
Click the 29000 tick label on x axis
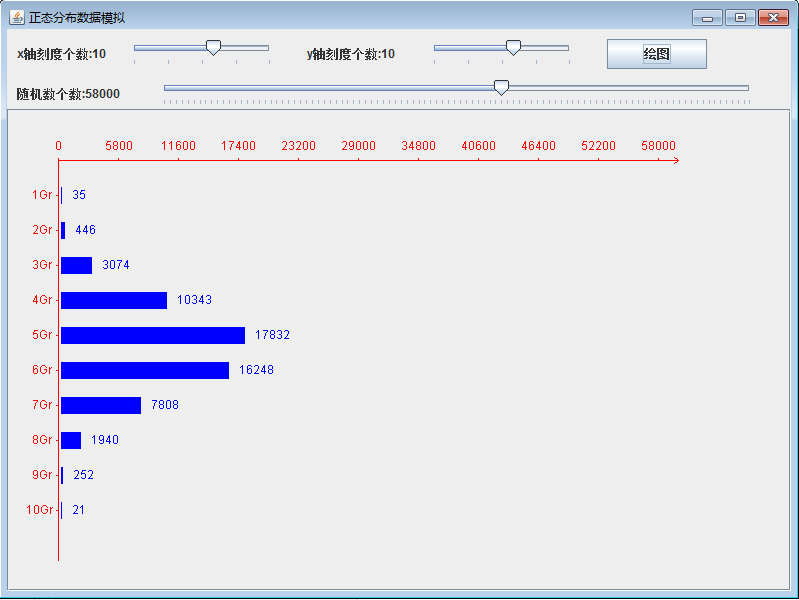[x=359, y=146]
